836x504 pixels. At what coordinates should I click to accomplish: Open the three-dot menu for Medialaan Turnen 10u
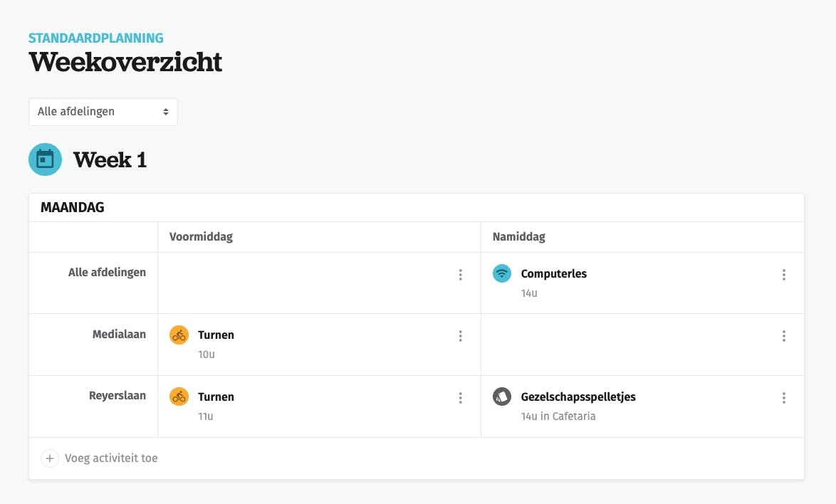coord(461,336)
